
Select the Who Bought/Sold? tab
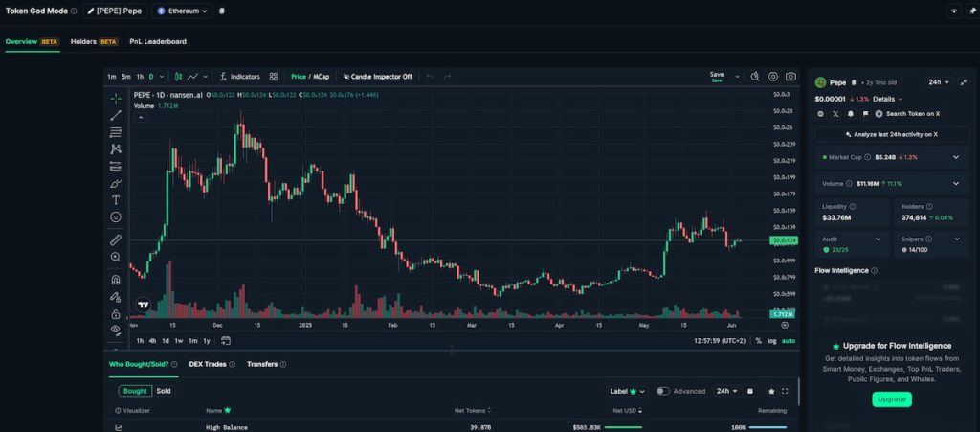click(144, 364)
